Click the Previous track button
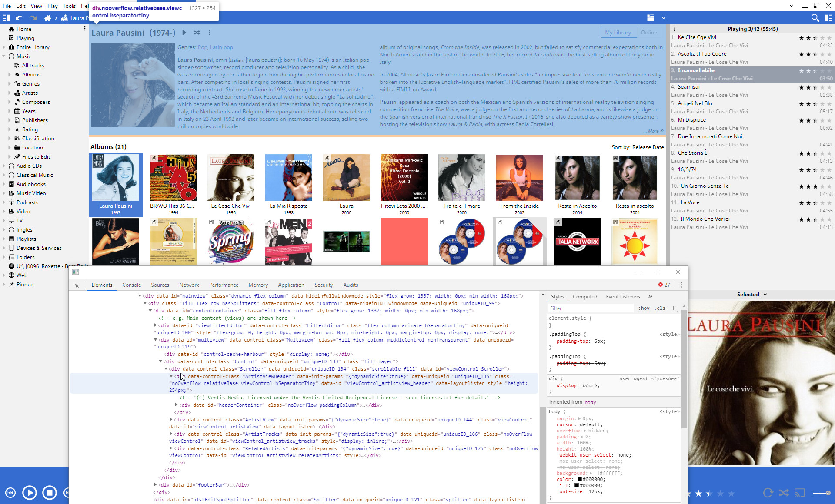Image resolution: width=835 pixels, height=504 pixels. (10, 493)
